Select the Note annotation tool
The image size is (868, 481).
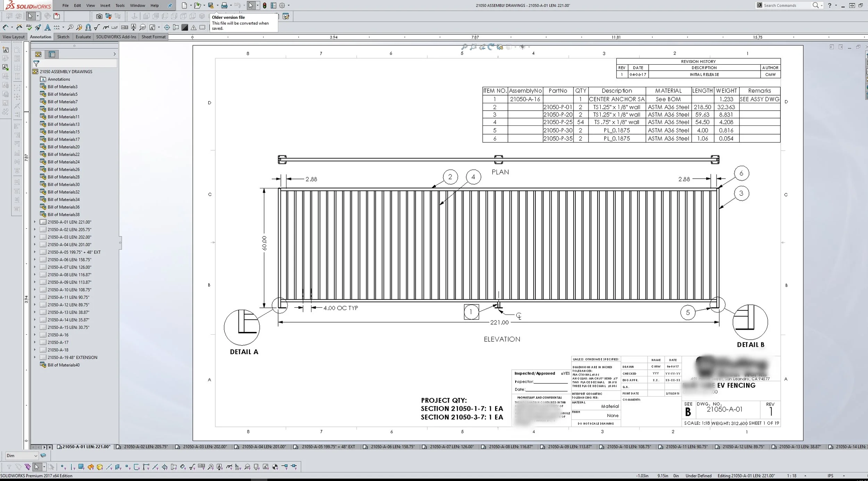click(x=48, y=27)
